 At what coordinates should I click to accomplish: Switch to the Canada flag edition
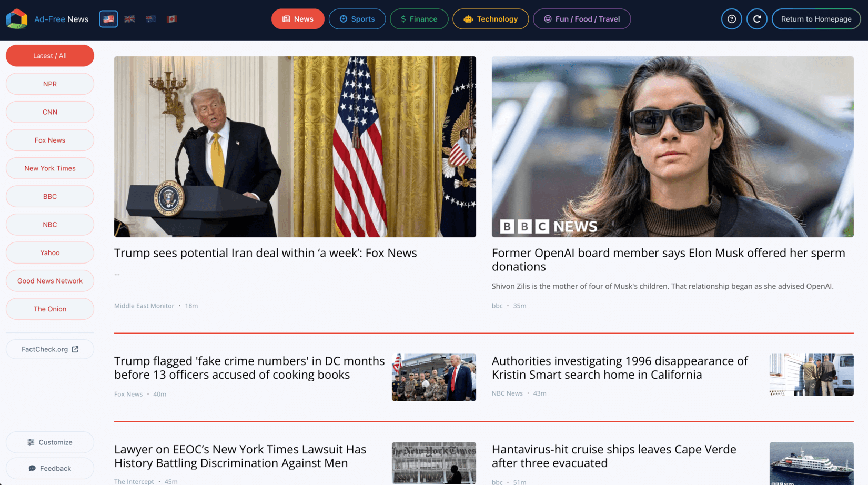(x=171, y=19)
